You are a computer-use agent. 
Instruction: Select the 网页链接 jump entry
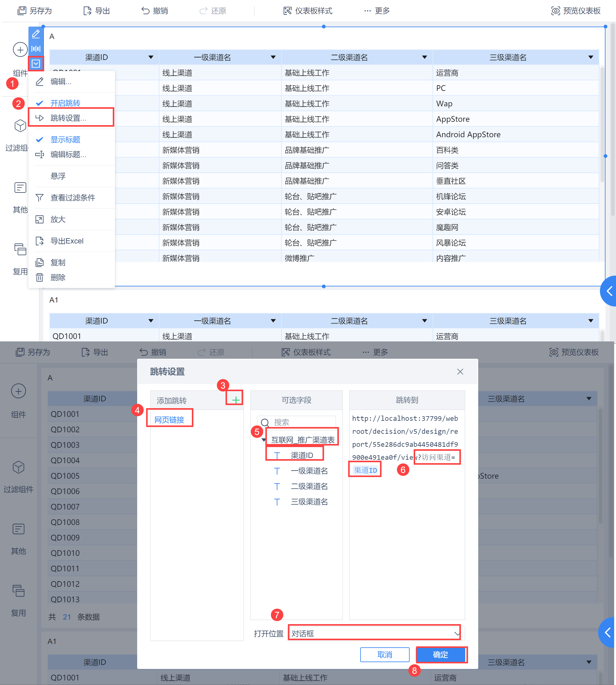pyautogui.click(x=169, y=420)
